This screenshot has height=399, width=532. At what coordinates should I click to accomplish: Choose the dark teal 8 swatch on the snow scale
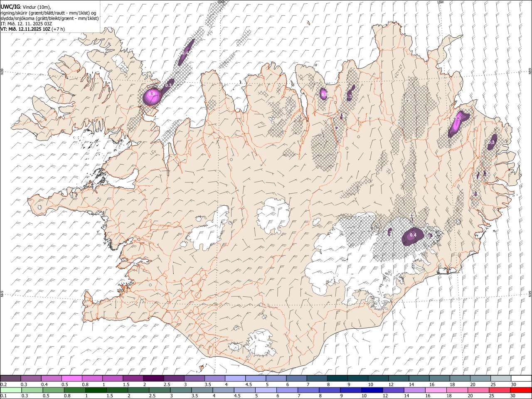[337, 379]
